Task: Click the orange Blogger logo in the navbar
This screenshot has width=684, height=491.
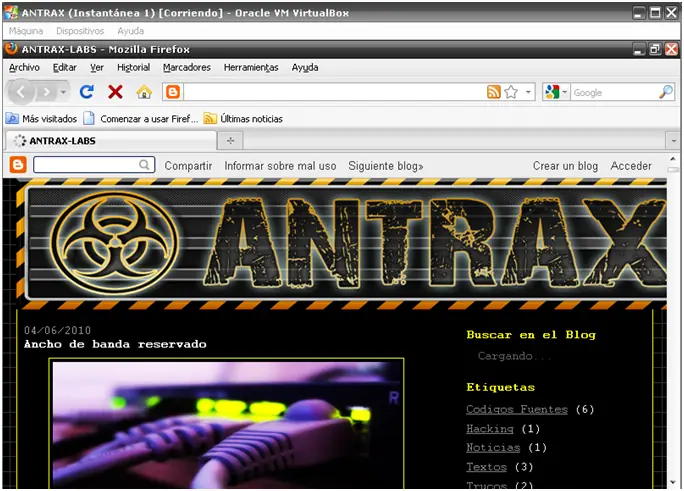Action: click(x=18, y=165)
